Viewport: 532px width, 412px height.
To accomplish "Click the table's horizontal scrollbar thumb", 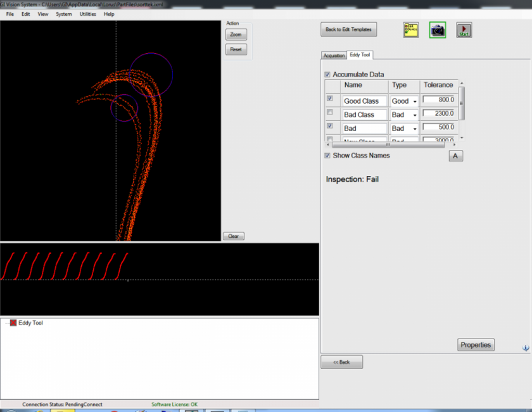I will [388, 144].
